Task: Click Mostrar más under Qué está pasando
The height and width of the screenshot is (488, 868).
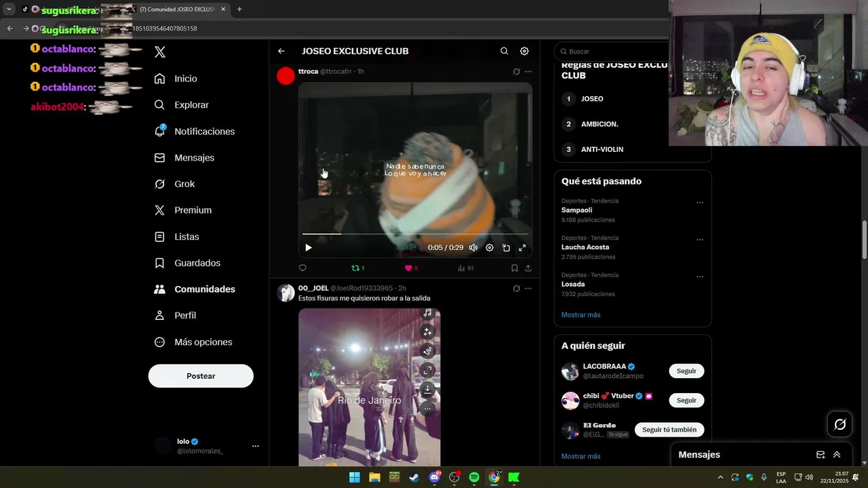Action: 580,315
